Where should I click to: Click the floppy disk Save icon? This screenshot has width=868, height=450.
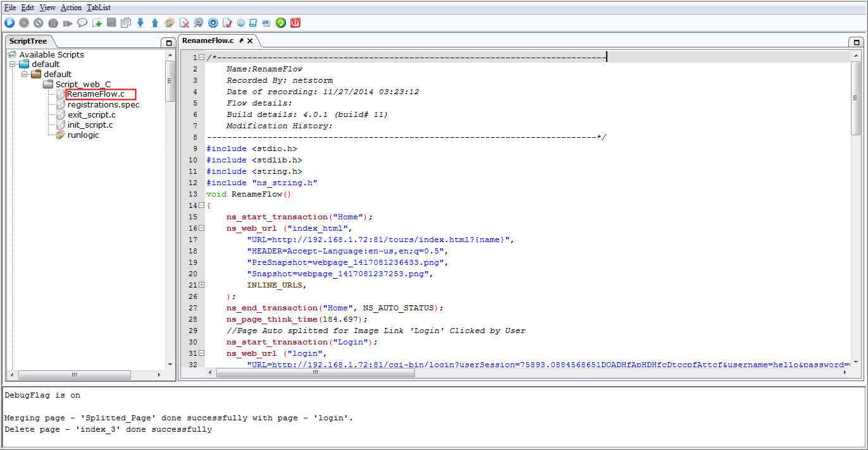111,23
